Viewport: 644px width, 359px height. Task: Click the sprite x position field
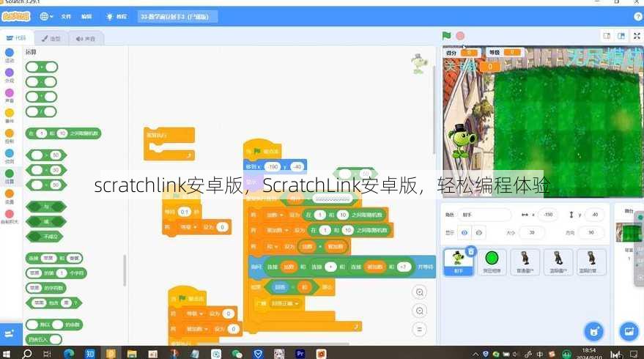(x=548, y=215)
